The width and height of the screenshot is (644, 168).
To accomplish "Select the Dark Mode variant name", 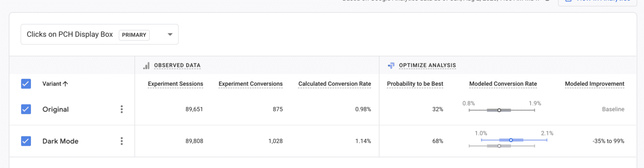I will pos(61,141).
